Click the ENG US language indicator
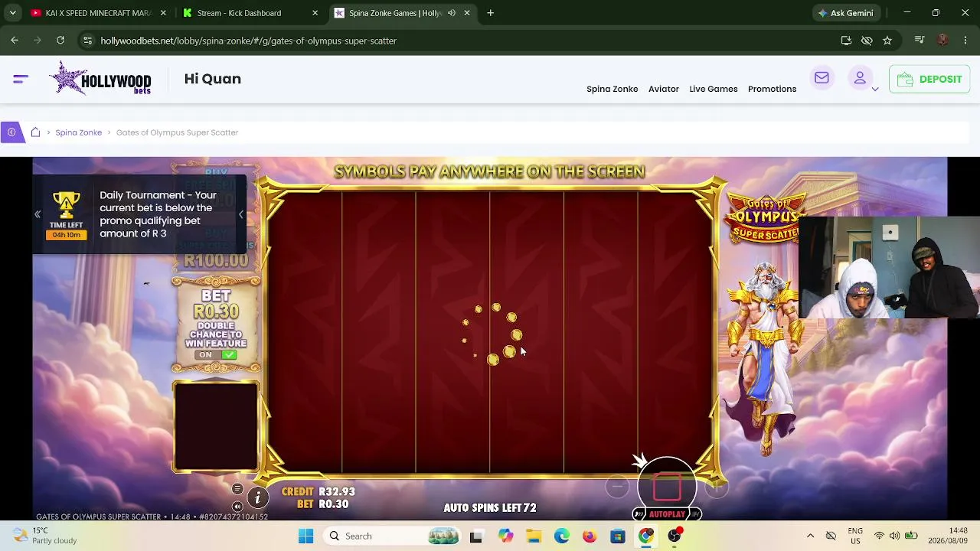The width and height of the screenshot is (980, 551). click(x=855, y=536)
